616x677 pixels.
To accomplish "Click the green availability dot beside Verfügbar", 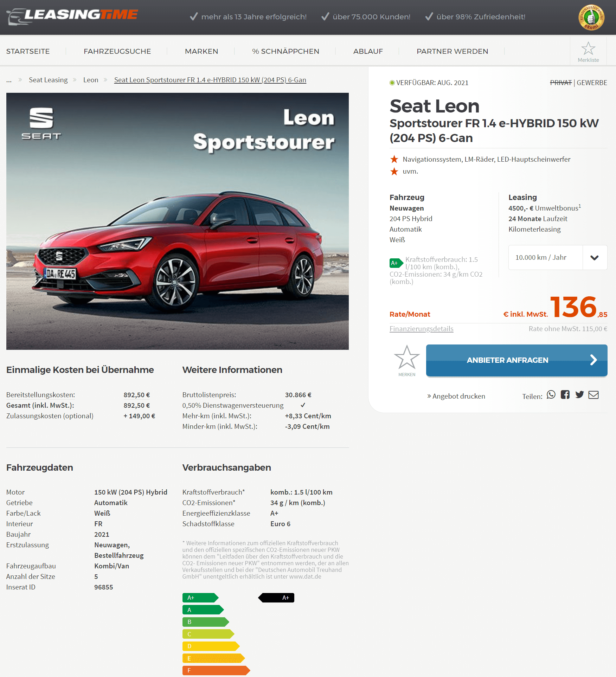I will 392,83.
